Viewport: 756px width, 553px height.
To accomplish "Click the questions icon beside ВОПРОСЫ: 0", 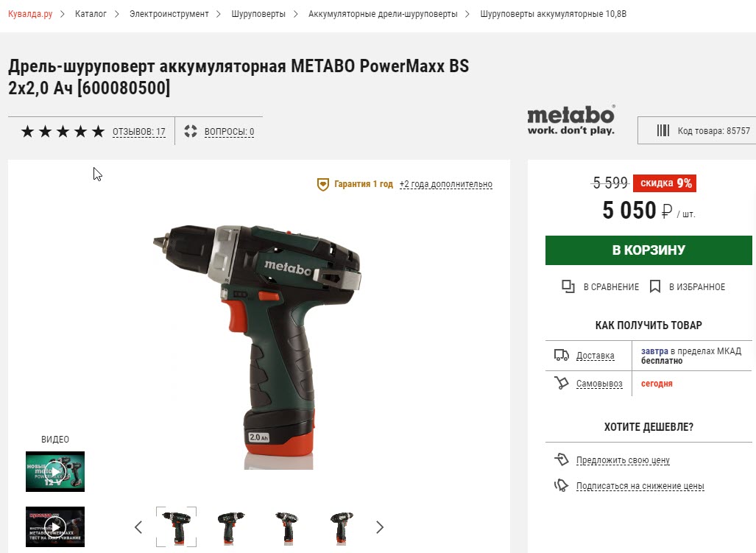I will pos(191,131).
